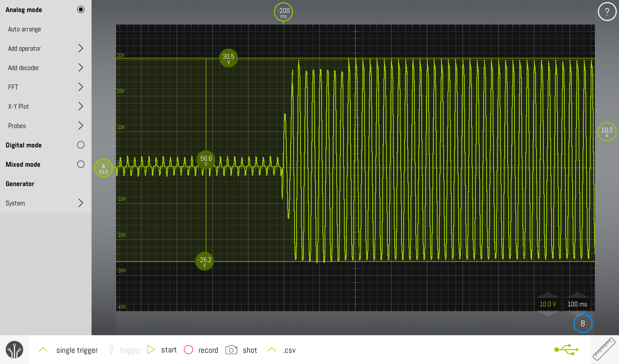Click the red record circle icon
The image size is (619, 364).
coord(188,350)
